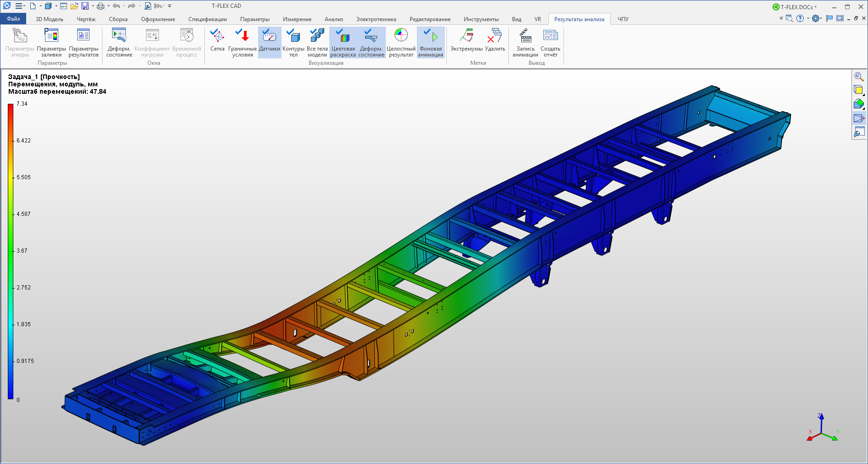Click the undo arrow icon
Screen dimensions: 868x464
pyautogui.click(x=116, y=6)
